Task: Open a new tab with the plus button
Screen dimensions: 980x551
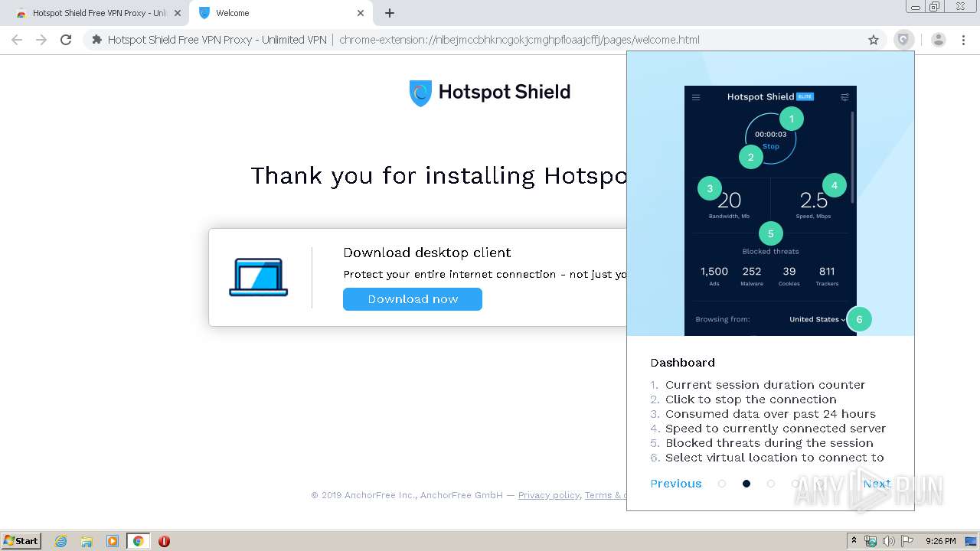Action: [x=390, y=13]
